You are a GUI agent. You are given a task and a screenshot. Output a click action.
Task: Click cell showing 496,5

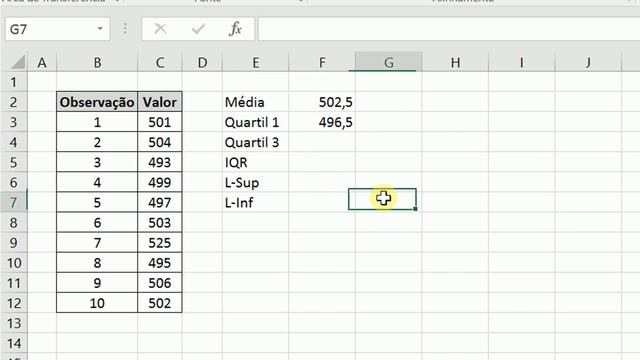tap(322, 122)
